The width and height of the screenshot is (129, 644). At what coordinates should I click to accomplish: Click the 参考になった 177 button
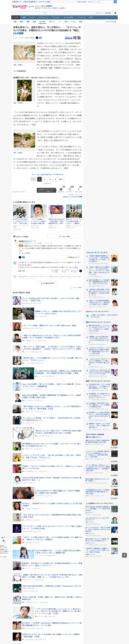point(73,257)
